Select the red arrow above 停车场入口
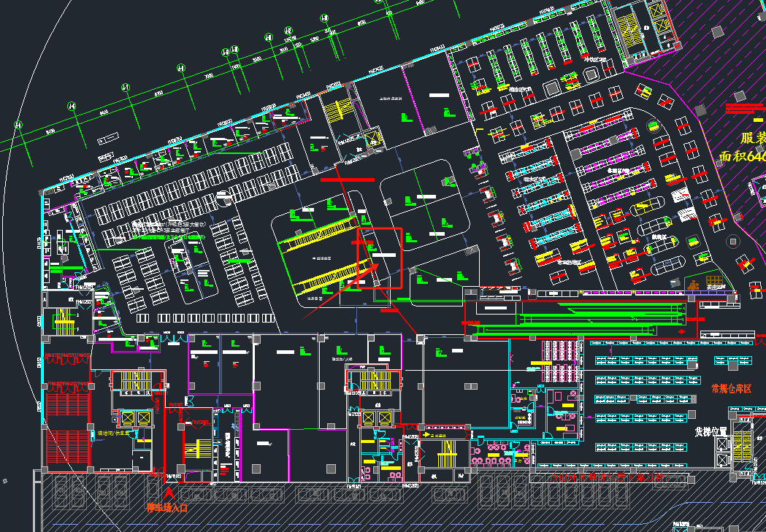 (169, 493)
